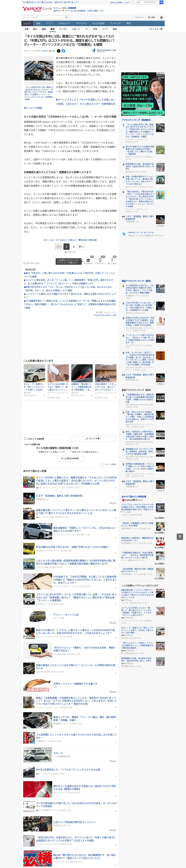Click the engine oil article main photo

39,70
